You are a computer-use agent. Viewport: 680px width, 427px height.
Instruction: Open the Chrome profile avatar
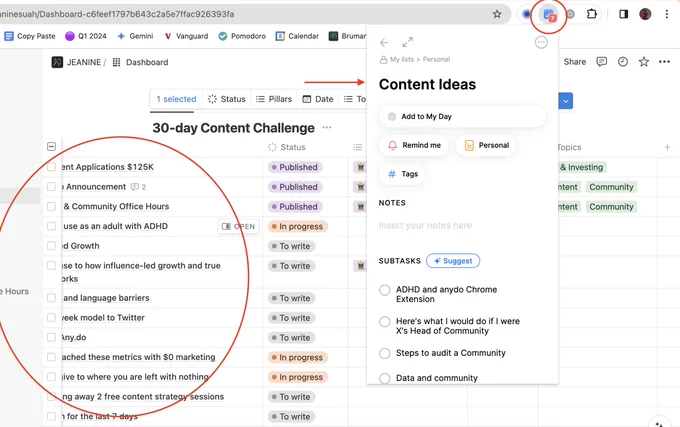645,14
